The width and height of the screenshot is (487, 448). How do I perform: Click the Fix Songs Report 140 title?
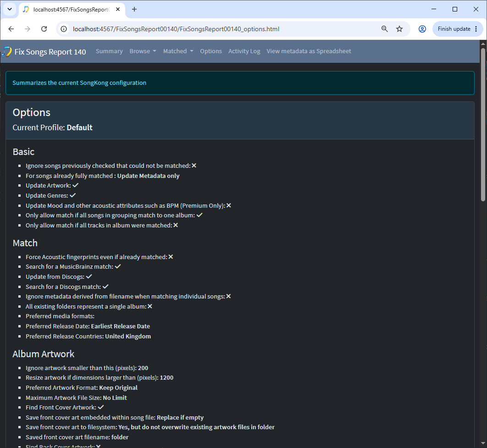(x=50, y=52)
